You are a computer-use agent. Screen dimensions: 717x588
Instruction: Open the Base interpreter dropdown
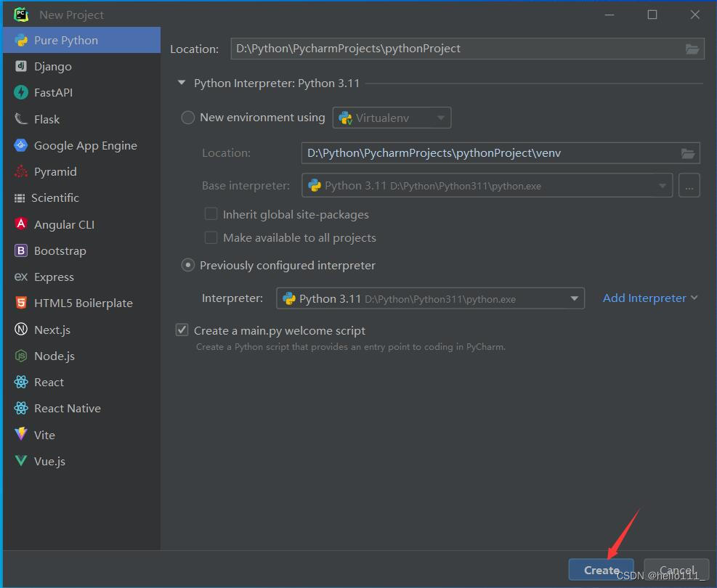click(487, 186)
